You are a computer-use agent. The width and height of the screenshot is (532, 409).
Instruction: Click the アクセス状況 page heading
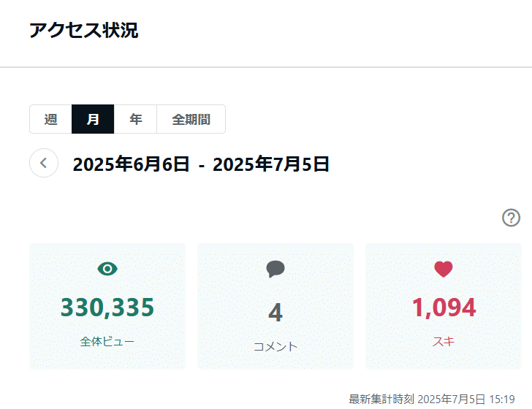(x=84, y=30)
